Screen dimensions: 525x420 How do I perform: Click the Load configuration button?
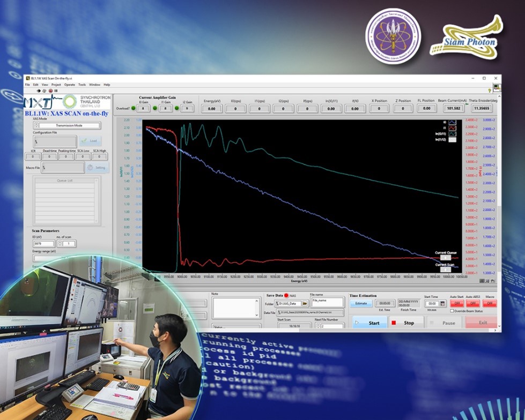click(90, 141)
